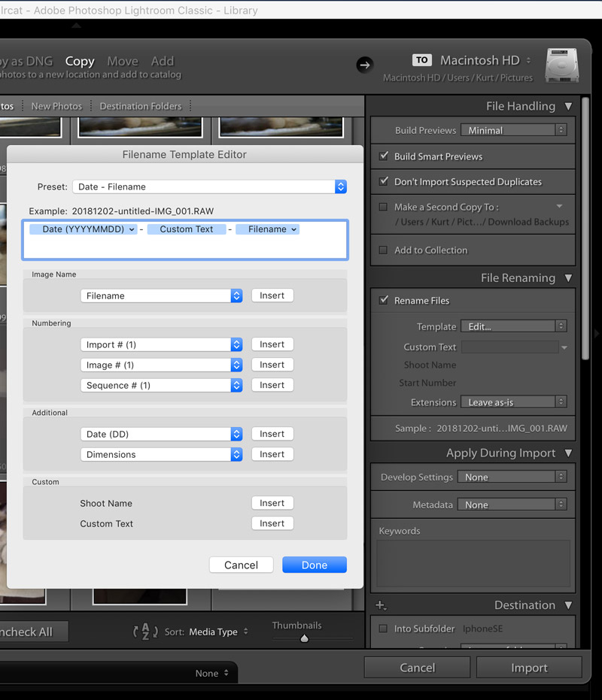Click Insert next to Date (DD)

tap(272, 434)
